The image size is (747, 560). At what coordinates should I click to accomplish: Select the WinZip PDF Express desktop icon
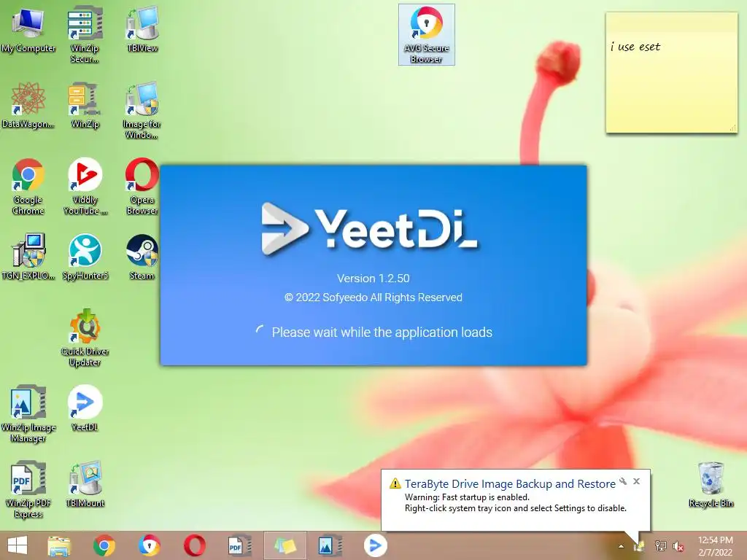28,489
